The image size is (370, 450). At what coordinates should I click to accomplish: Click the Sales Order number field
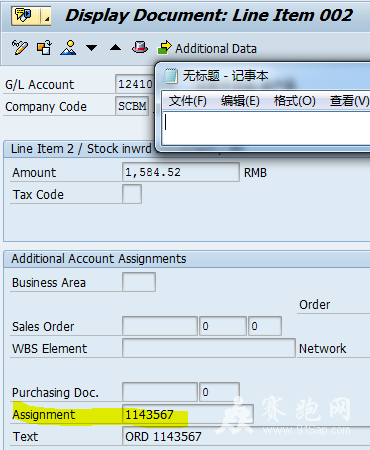160,326
